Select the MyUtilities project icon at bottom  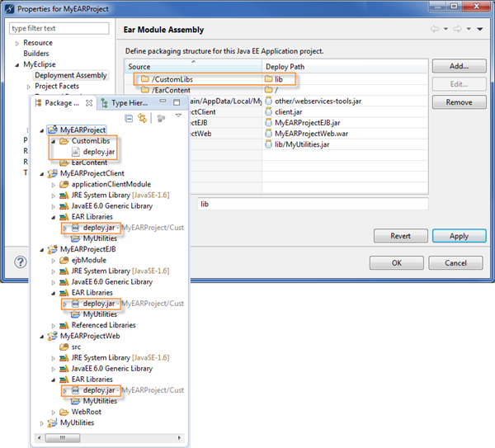pyautogui.click(x=53, y=422)
